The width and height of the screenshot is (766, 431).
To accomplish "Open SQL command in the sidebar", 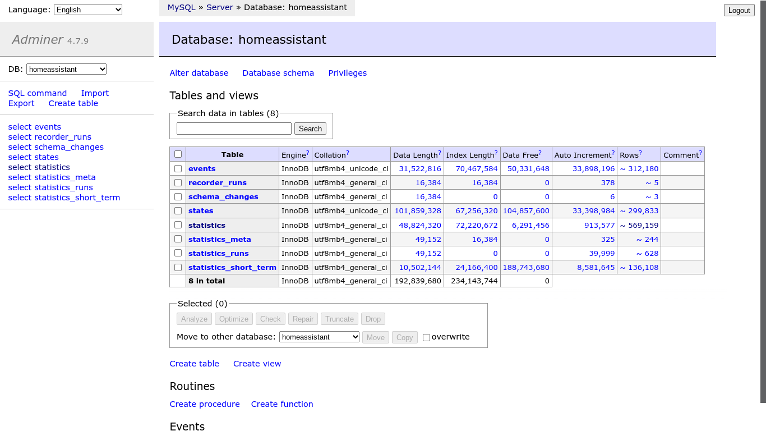I will (x=37, y=93).
